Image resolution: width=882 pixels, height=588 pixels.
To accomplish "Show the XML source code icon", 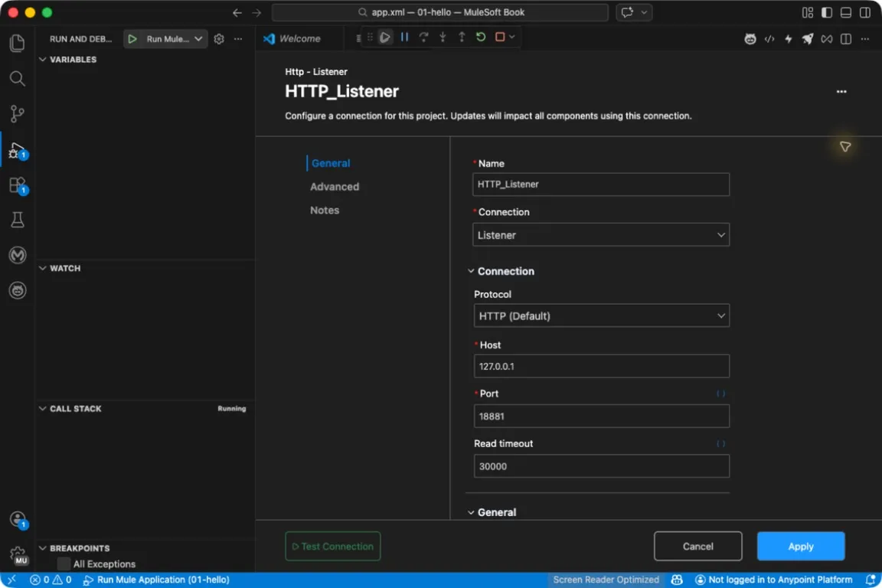I will pyautogui.click(x=769, y=39).
